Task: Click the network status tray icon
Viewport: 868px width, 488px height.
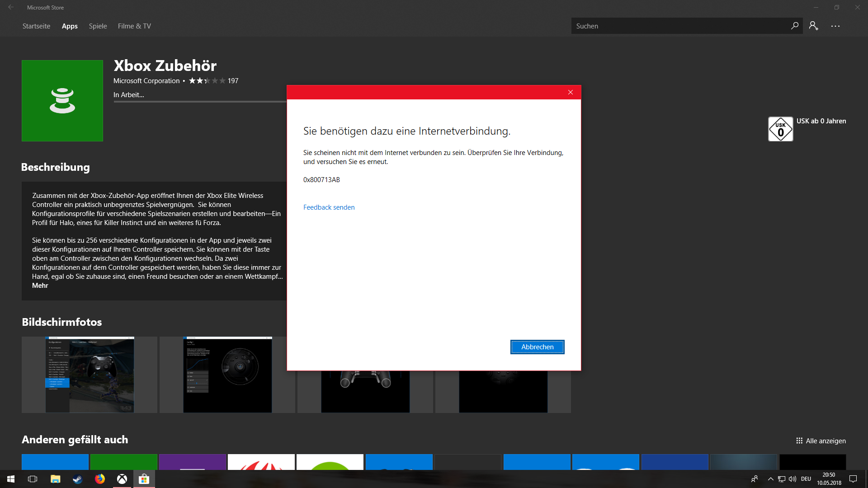Action: (781, 479)
